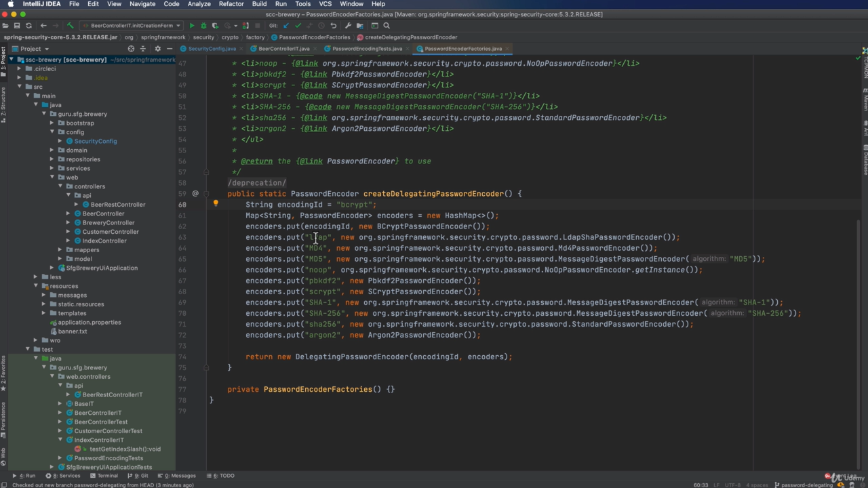Click the password-delegating branch in status bar

806,485
